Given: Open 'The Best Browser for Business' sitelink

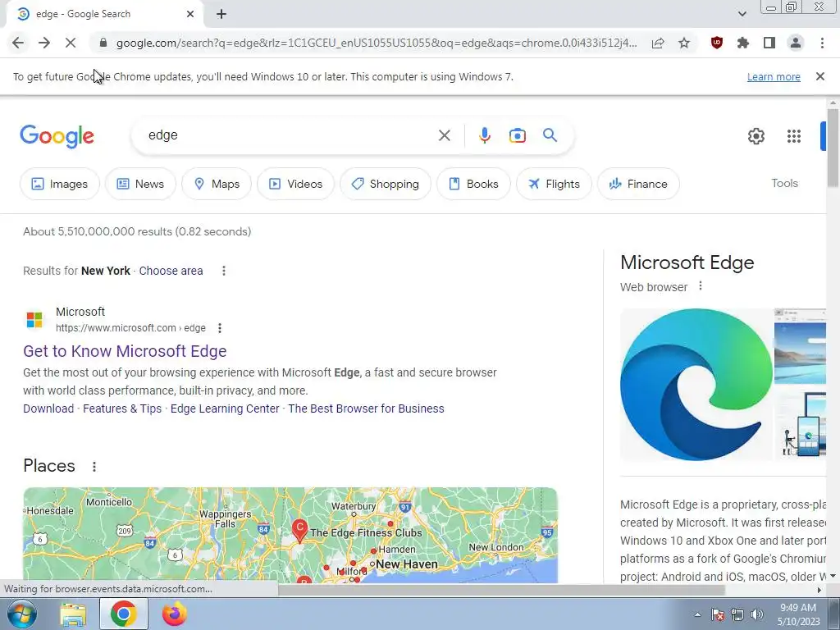Looking at the screenshot, I should 367,409.
